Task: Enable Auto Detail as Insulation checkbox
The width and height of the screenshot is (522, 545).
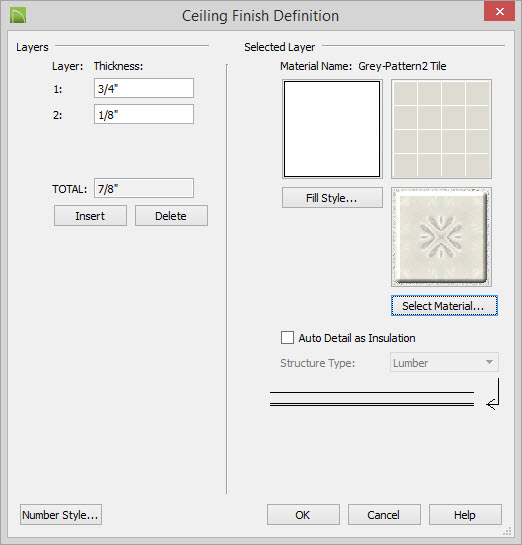Action: coord(287,337)
